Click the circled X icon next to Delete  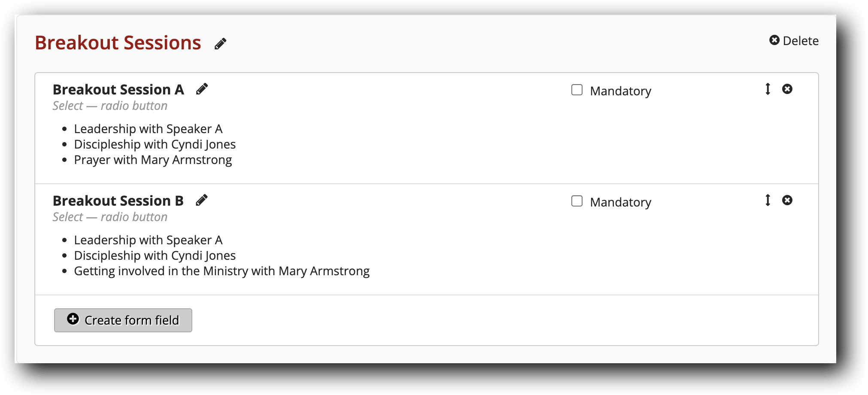click(774, 40)
